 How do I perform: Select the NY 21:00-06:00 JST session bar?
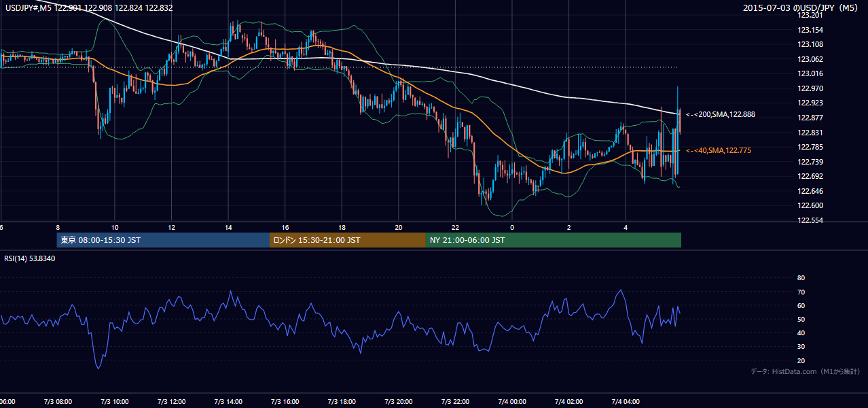554,240
